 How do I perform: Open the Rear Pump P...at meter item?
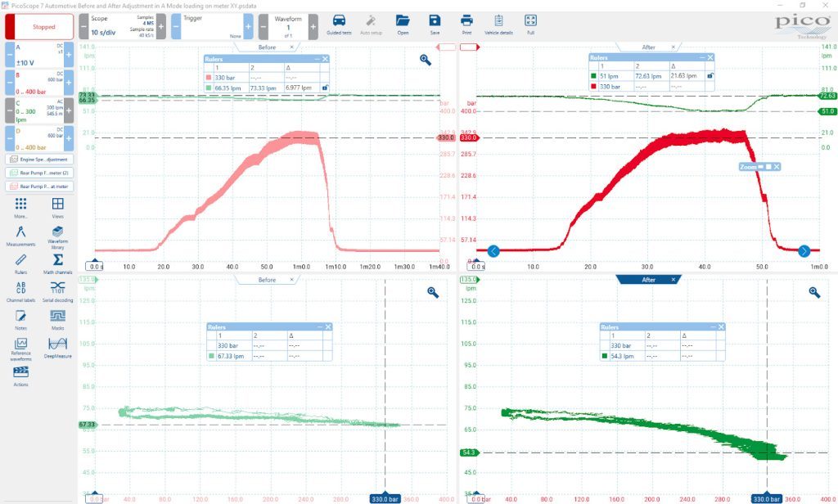click(39, 187)
